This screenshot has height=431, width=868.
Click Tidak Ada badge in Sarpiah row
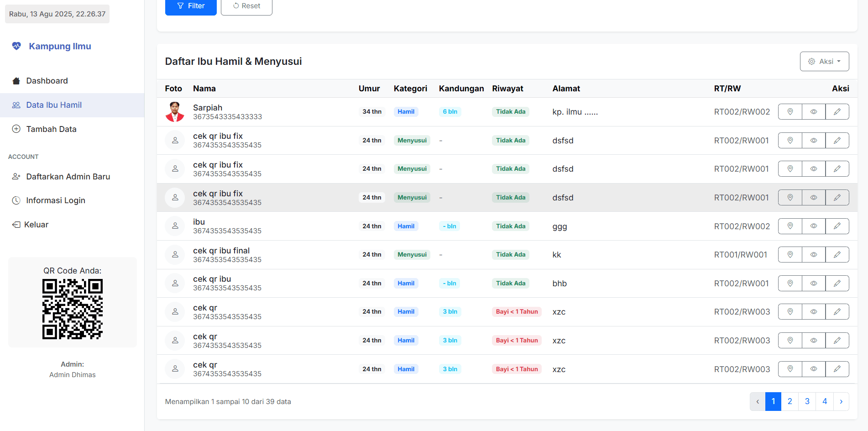tap(511, 112)
